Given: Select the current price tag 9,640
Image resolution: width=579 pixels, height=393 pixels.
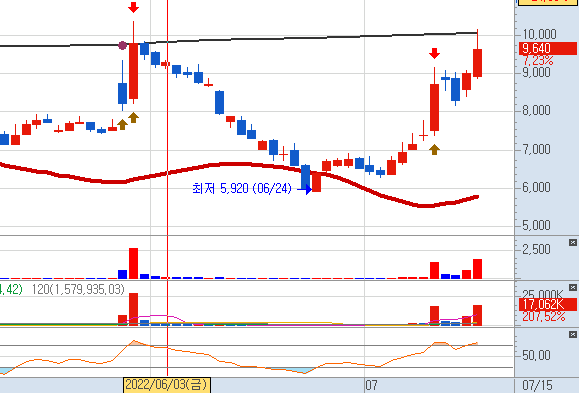Looking at the screenshot, I should [548, 48].
